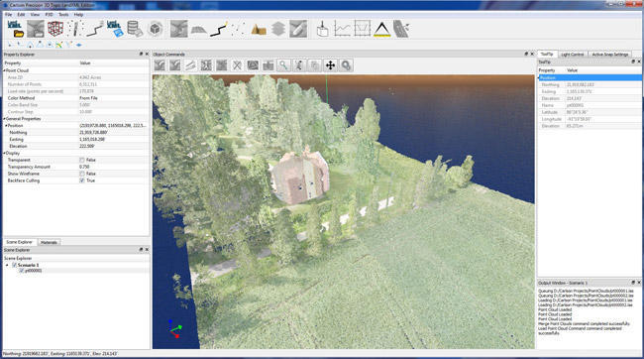Click the brown terrain mound icon
644x359 pixels.
pyautogui.click(x=259, y=29)
